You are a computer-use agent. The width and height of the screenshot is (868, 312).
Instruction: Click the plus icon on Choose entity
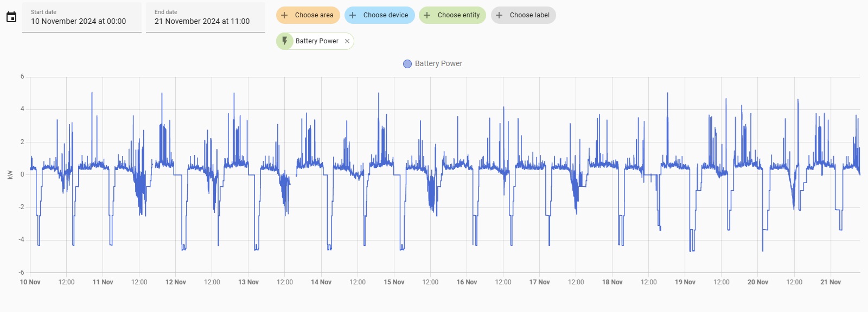pos(427,15)
